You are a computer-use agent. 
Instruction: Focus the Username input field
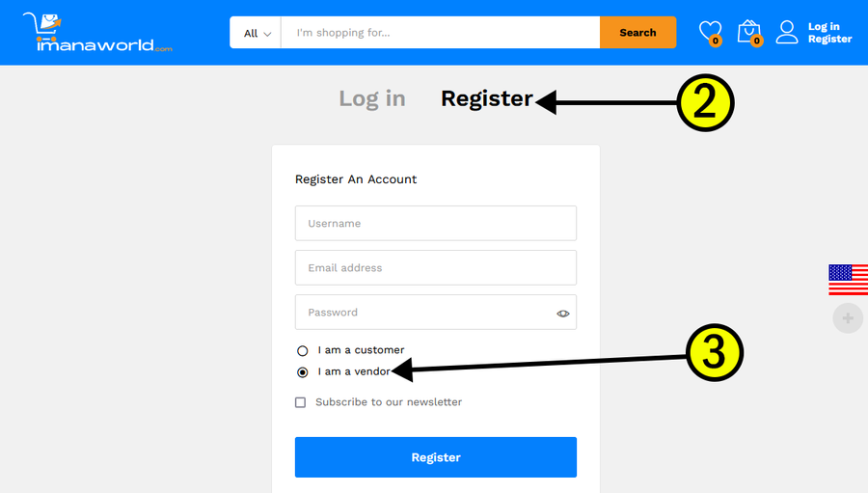click(436, 223)
